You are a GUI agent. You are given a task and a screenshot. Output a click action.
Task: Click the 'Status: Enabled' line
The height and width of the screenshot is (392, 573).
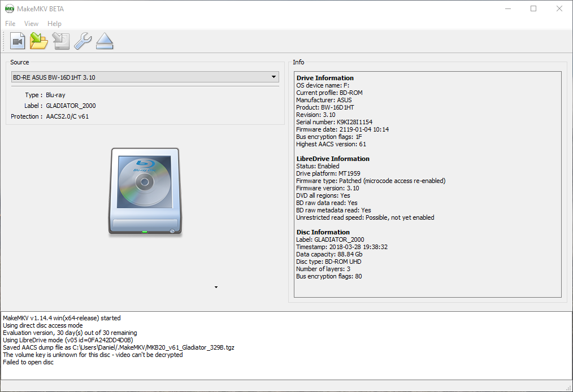point(318,166)
